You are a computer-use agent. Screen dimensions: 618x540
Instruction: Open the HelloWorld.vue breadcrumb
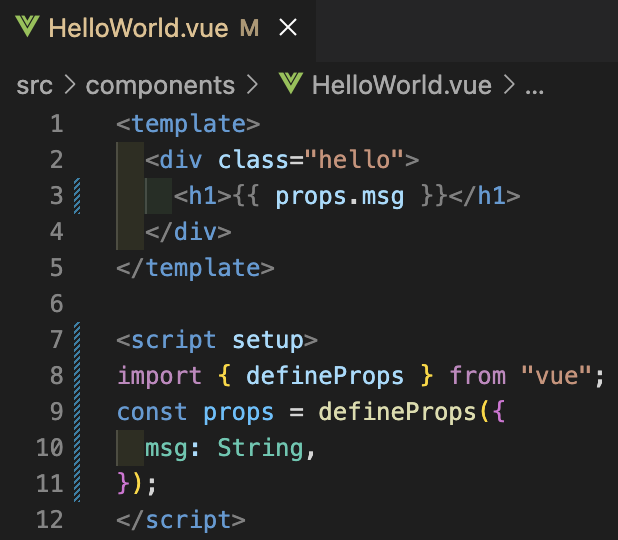coord(402,85)
